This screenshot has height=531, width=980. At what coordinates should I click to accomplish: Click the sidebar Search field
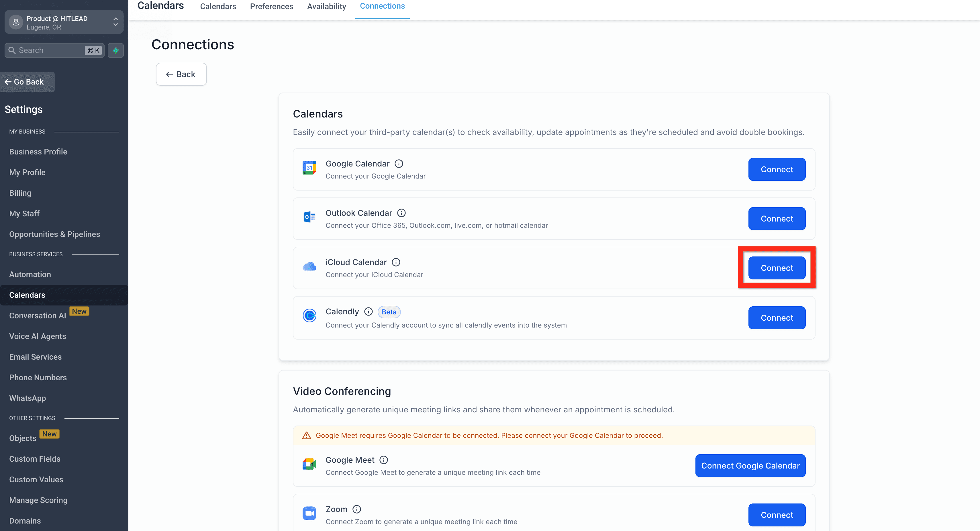click(54, 50)
